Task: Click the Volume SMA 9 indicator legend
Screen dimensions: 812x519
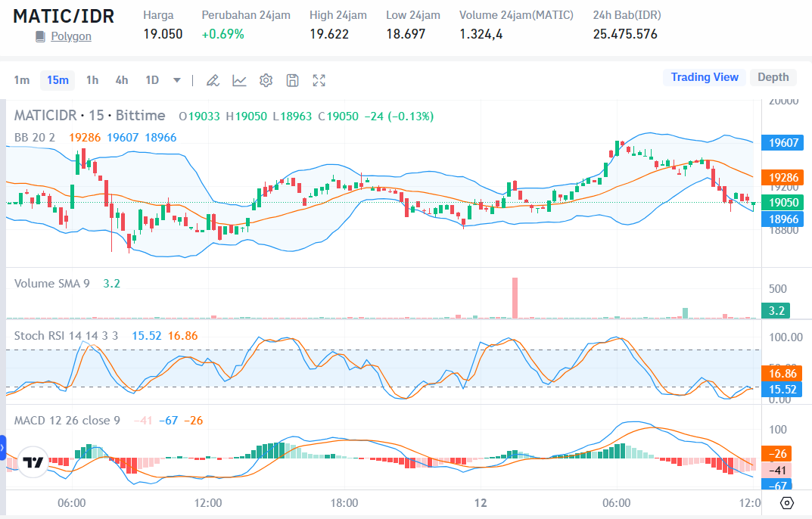Action: 51,283
